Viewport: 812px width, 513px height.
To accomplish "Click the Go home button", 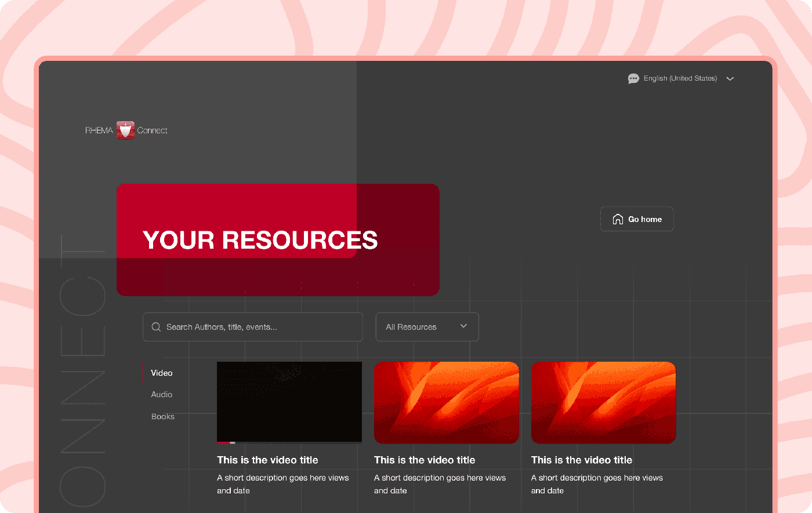I will [637, 219].
